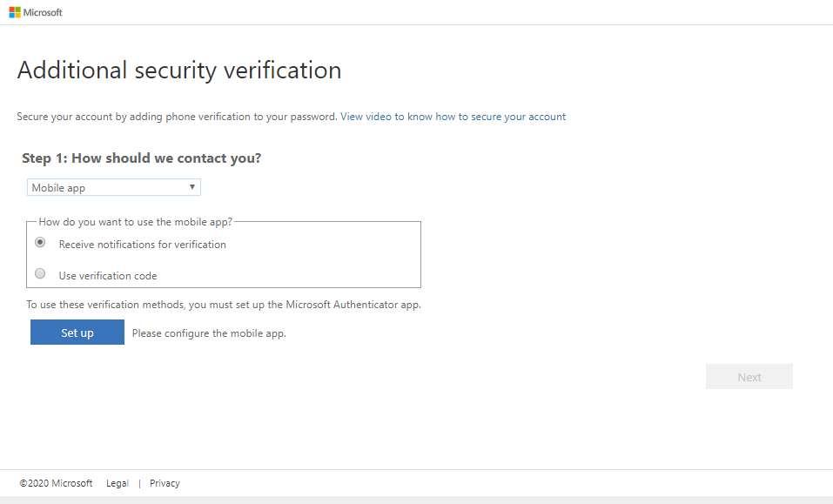Click the "Use verification code" label text
Screen dimensions: 833x504
(x=108, y=276)
